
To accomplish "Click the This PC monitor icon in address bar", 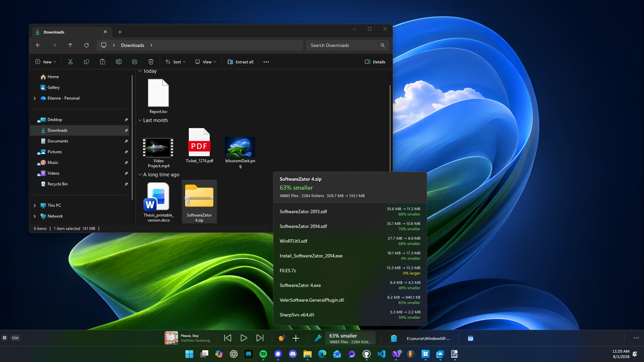I will (x=104, y=45).
